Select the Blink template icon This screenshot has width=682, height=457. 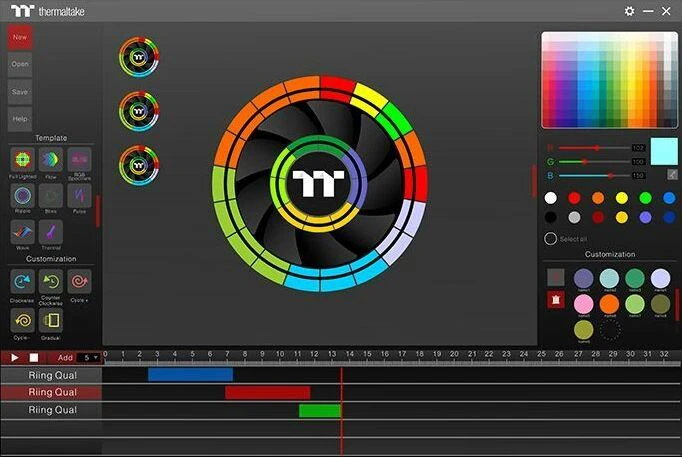pos(51,196)
